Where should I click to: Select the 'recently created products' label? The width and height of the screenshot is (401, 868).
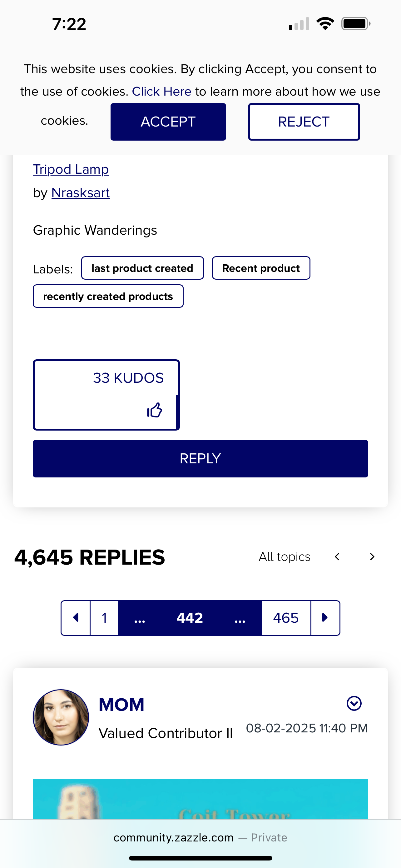point(108,296)
